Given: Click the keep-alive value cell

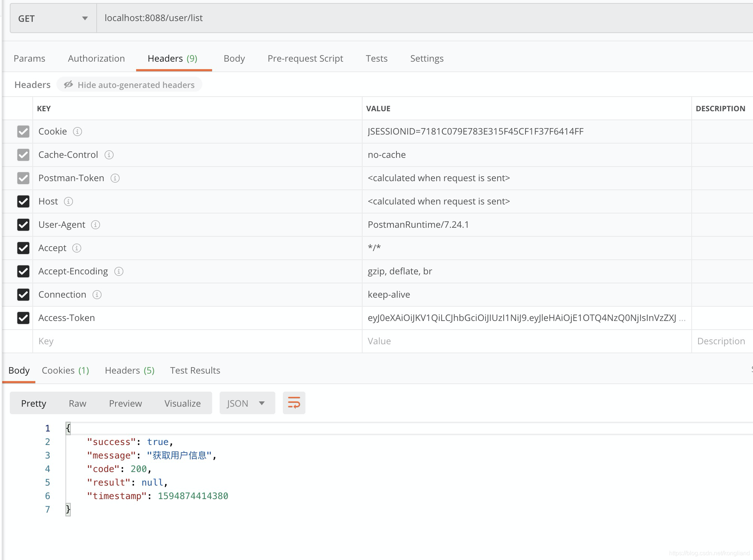Looking at the screenshot, I should point(527,295).
